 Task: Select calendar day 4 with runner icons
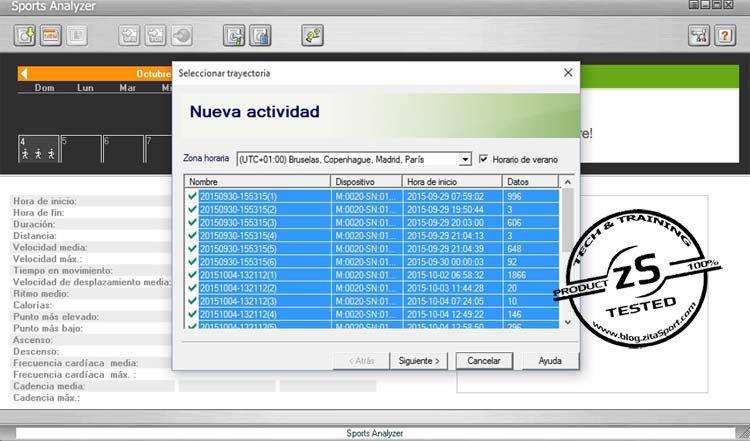click(x=38, y=149)
